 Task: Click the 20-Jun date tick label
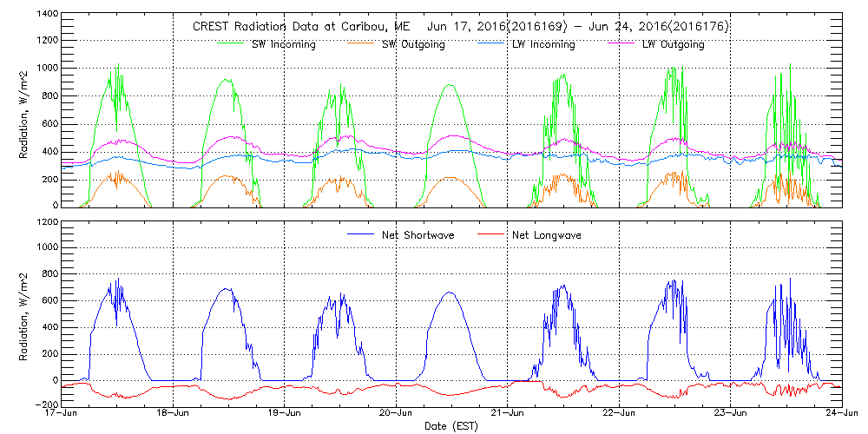pyautogui.click(x=397, y=413)
